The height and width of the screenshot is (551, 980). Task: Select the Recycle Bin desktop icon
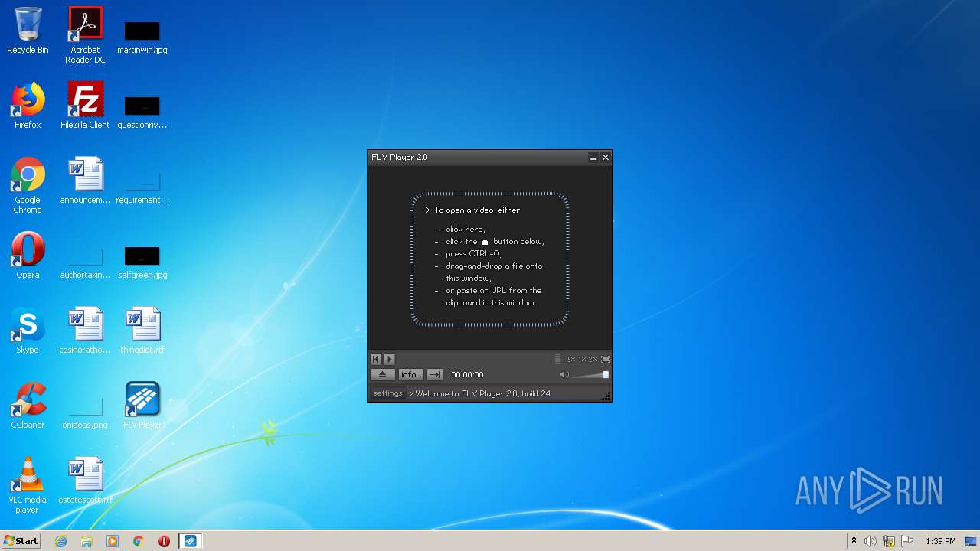pyautogui.click(x=28, y=31)
